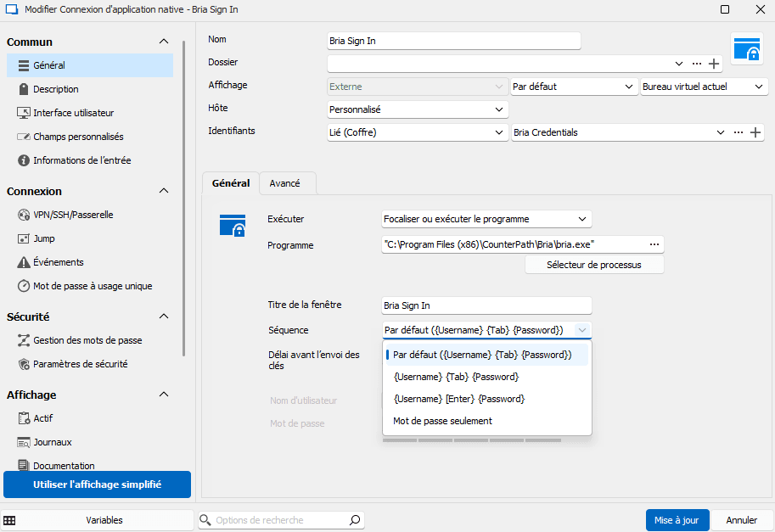Open the grid icon in bottom-left corner

coord(9,520)
